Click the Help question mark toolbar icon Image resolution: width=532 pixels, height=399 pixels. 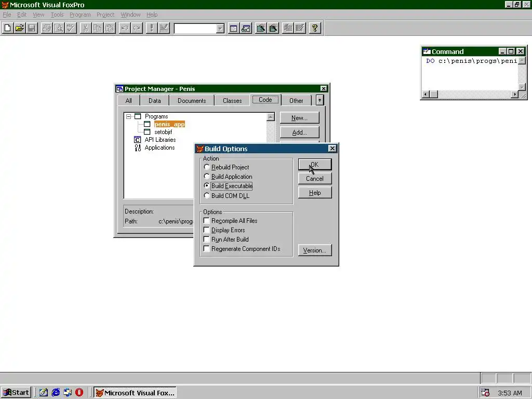point(315,28)
